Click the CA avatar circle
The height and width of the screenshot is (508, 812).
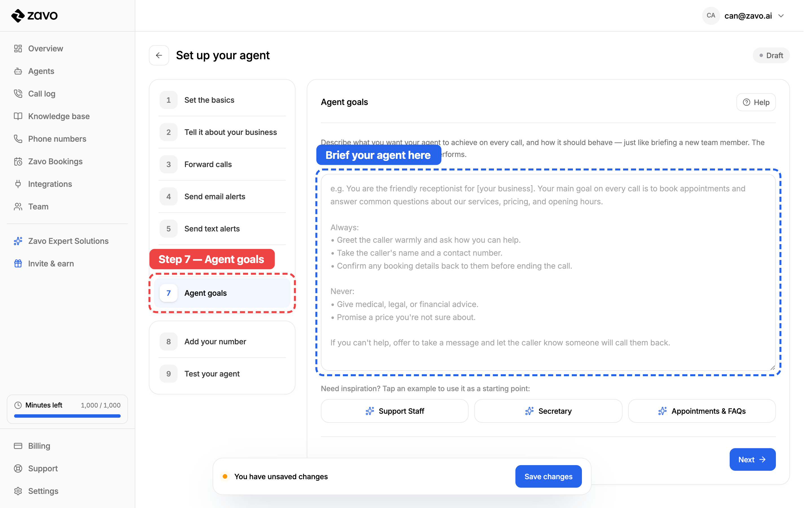(711, 16)
